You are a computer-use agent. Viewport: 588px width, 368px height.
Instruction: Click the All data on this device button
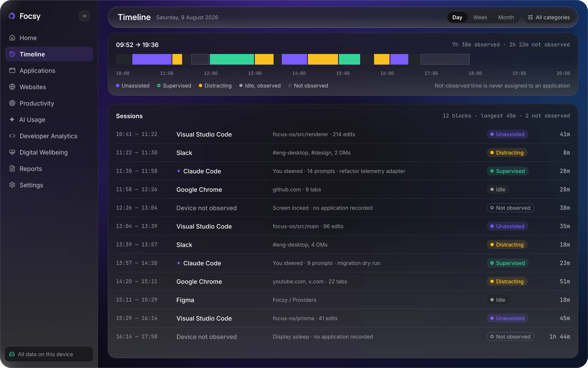point(49,354)
